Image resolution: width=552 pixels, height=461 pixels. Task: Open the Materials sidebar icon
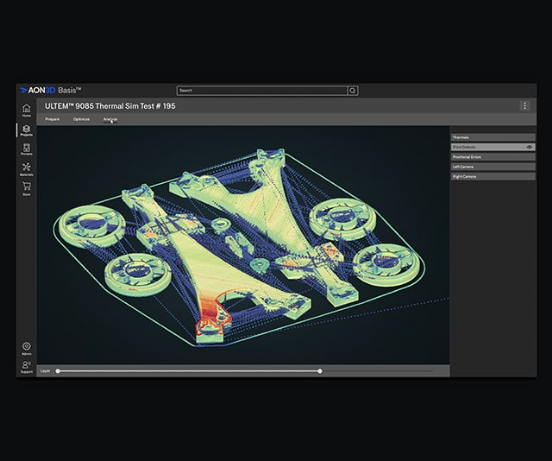click(26, 169)
